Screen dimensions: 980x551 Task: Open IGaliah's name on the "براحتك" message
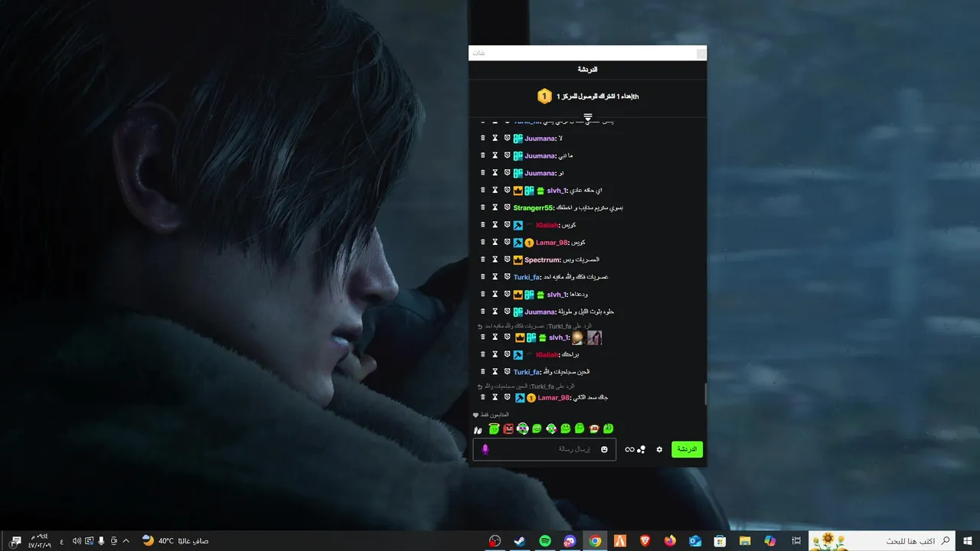547,354
